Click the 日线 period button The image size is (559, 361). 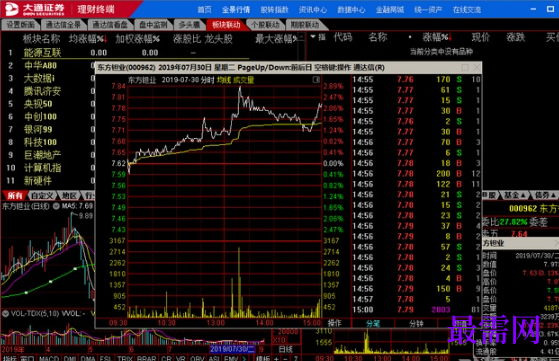click(285, 349)
